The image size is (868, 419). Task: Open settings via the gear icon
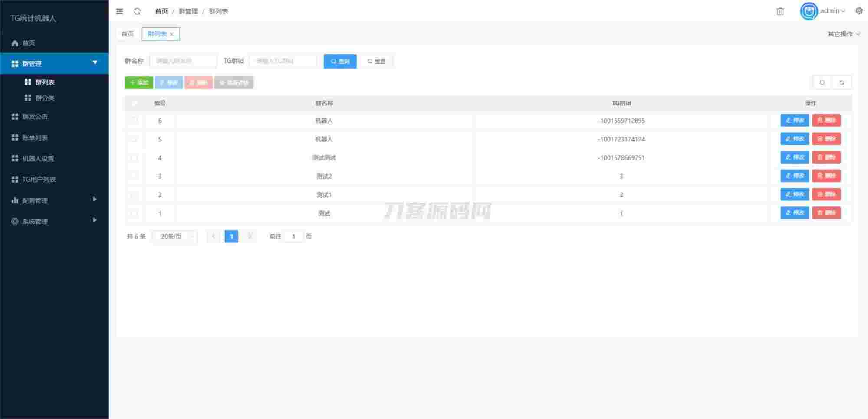tap(859, 11)
